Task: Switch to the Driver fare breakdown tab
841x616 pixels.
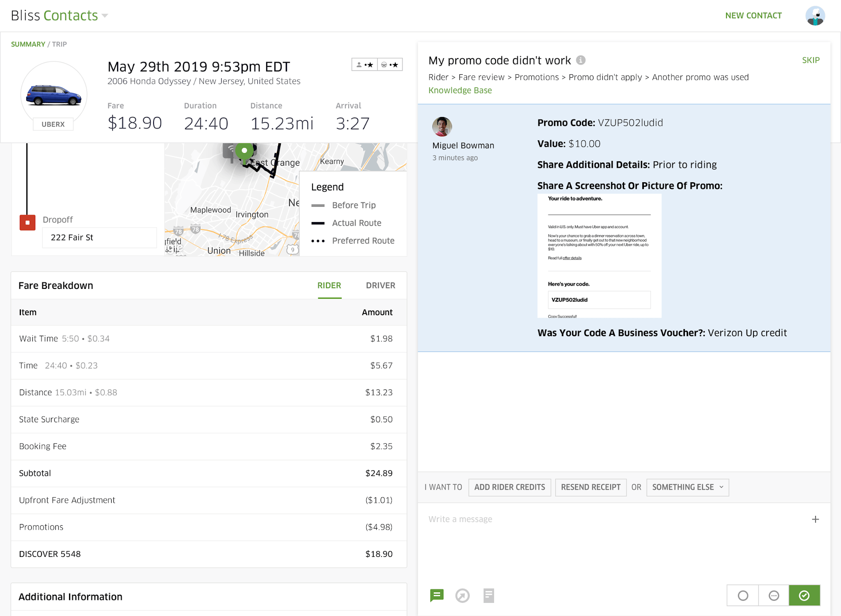Action: (380, 285)
